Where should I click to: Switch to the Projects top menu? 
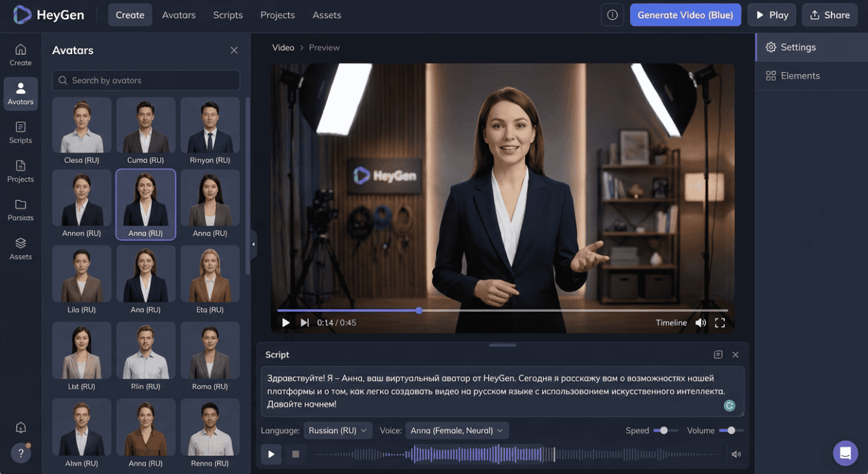tap(278, 15)
